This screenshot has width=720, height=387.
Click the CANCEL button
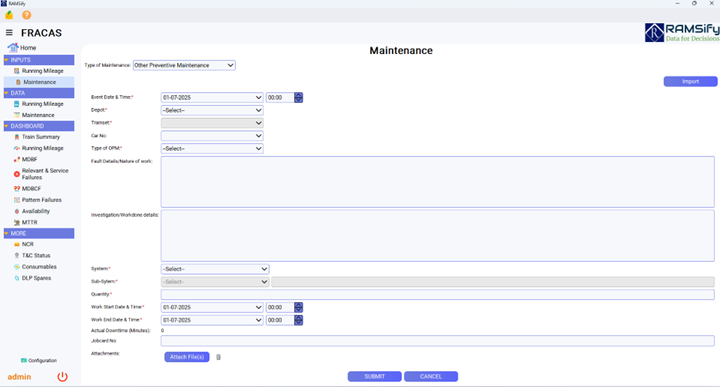tap(431, 376)
